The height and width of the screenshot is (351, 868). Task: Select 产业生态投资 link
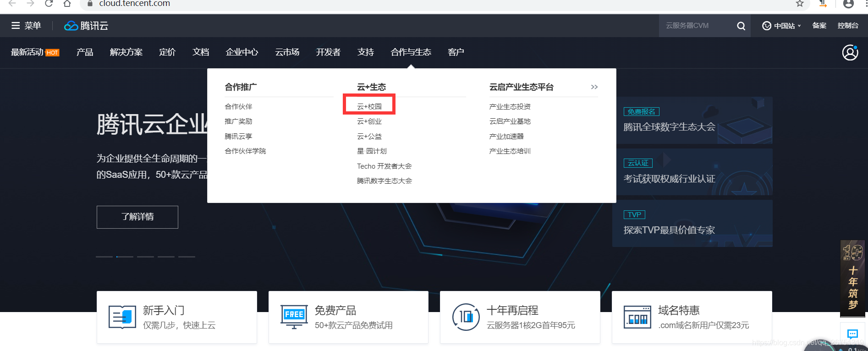tap(510, 107)
